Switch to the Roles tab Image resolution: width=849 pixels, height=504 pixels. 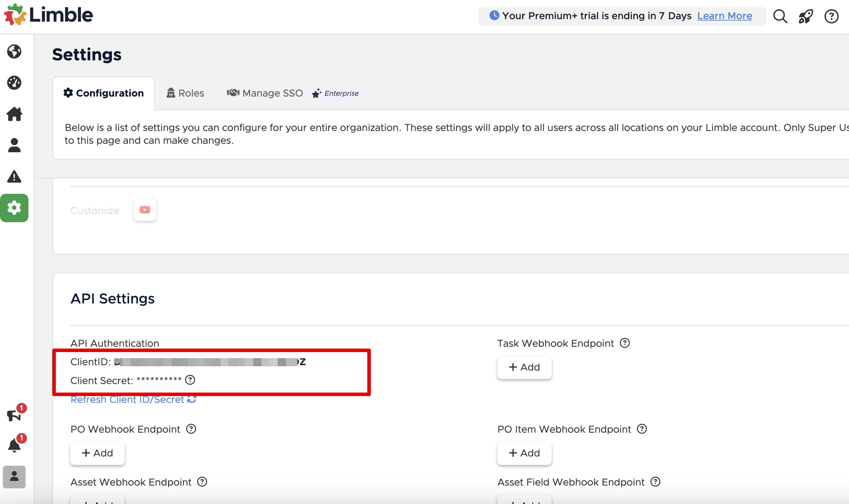[x=185, y=93]
